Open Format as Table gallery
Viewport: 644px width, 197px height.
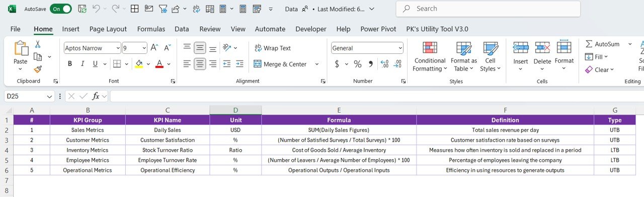point(464,56)
